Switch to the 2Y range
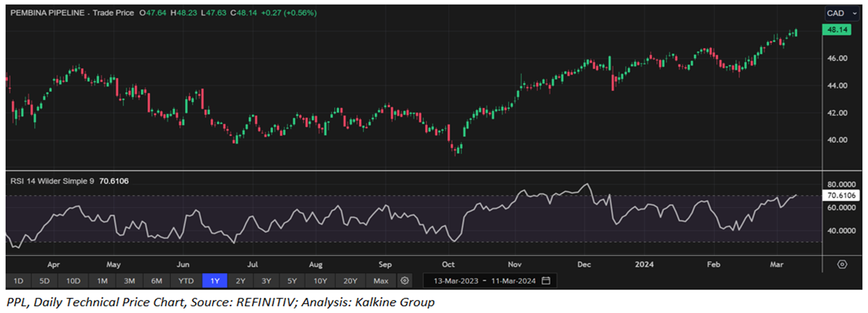Screen dimensions: 868x313 click(x=241, y=281)
